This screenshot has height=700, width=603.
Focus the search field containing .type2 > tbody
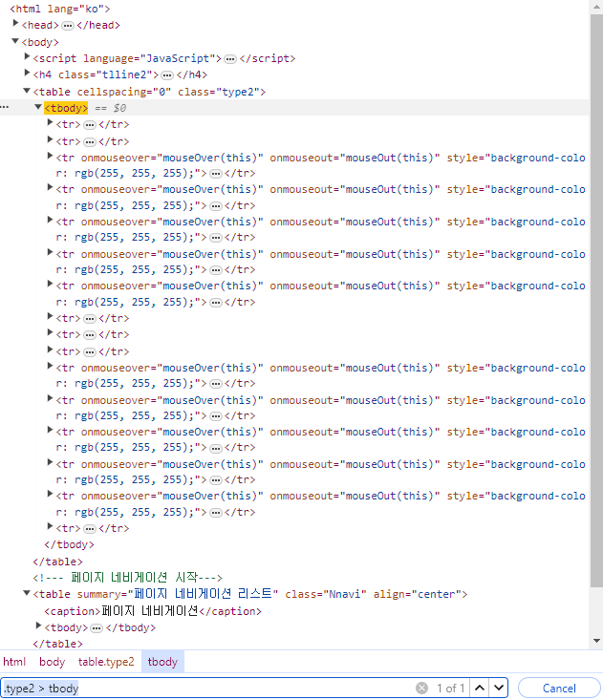click(207, 688)
